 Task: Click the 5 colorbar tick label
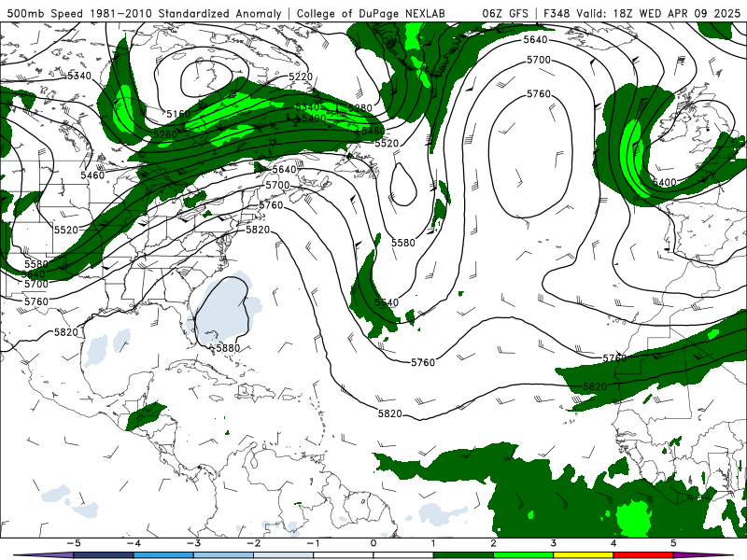tap(673, 543)
